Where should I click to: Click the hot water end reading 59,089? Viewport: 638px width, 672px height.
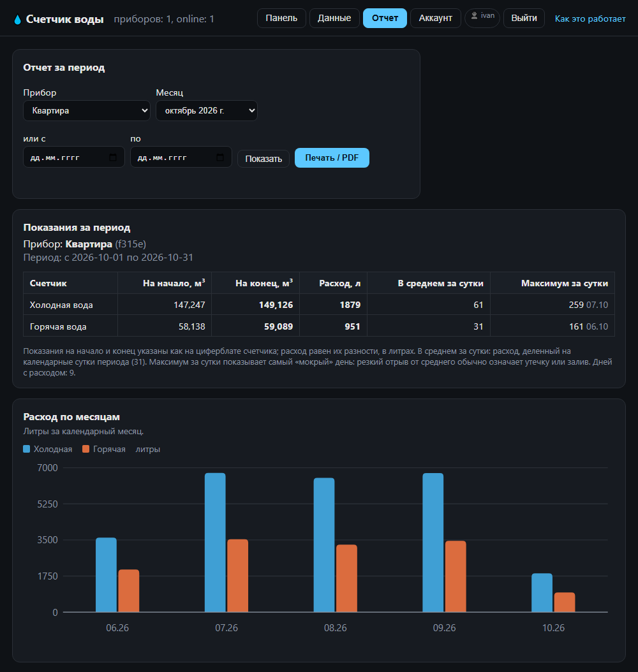click(x=279, y=326)
